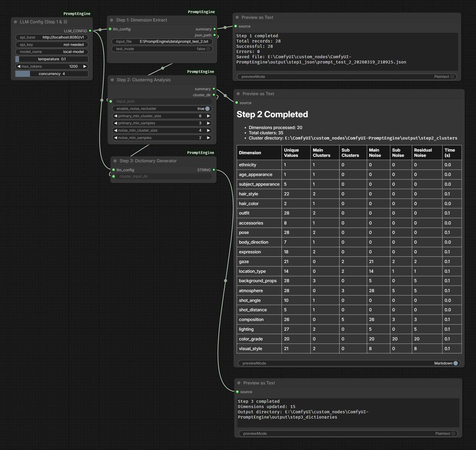476x450 pixels.
Task: Decrease primary_min_samples value
Action: pyautogui.click(x=115, y=123)
